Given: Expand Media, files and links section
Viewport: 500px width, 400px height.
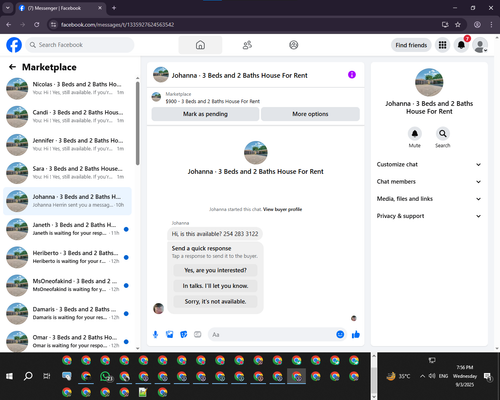Looking at the screenshot, I should (x=429, y=199).
